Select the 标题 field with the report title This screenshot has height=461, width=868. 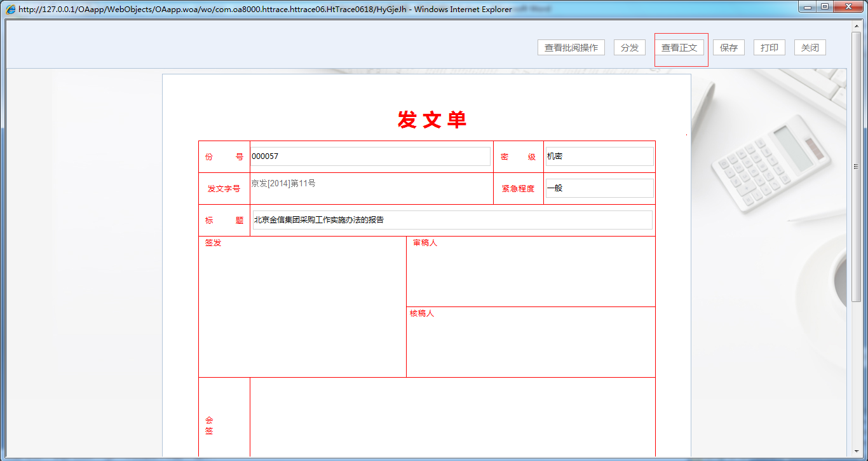[452, 219]
